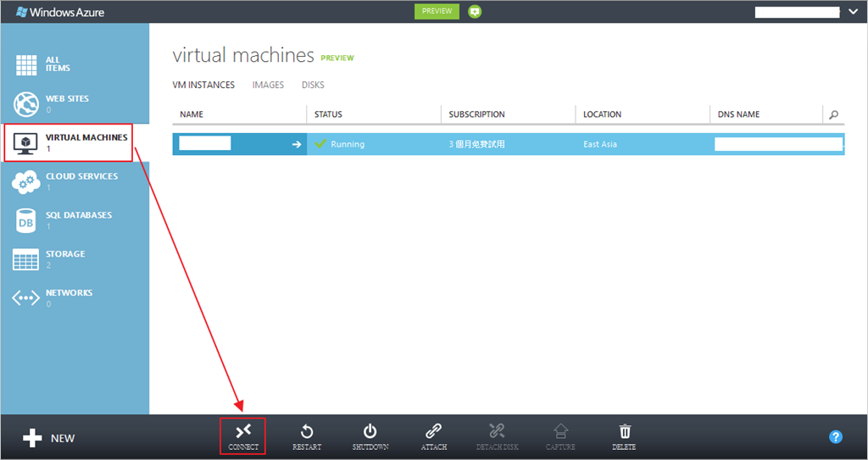Sort by DNS Name column header
The image size is (868, 460).
(x=738, y=114)
